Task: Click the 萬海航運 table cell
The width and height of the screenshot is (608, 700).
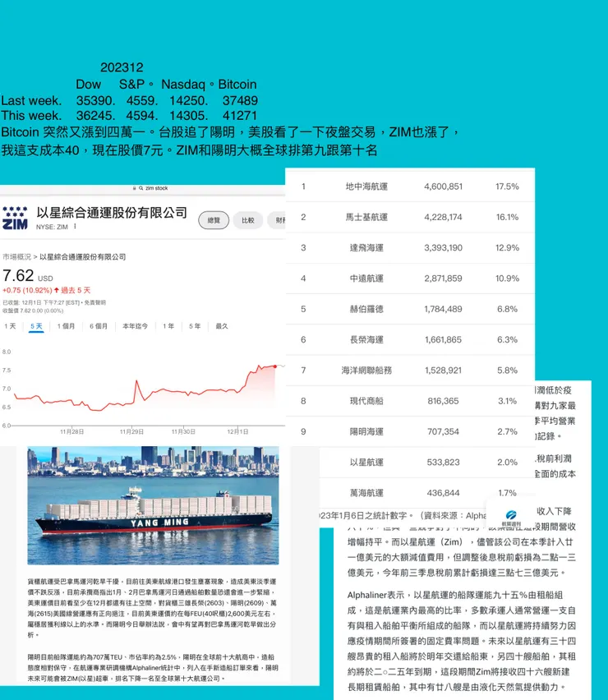Action: pyautogui.click(x=366, y=493)
